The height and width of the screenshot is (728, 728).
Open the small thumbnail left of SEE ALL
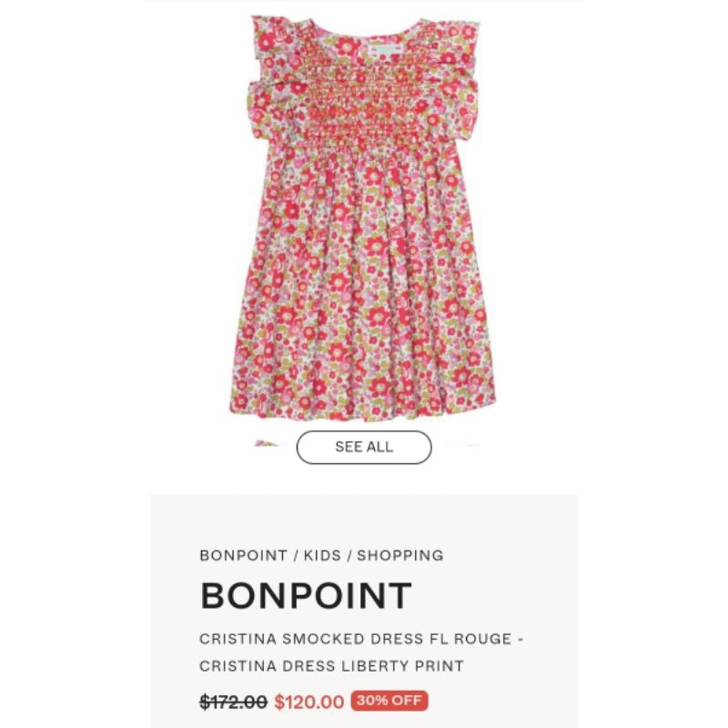[264, 445]
